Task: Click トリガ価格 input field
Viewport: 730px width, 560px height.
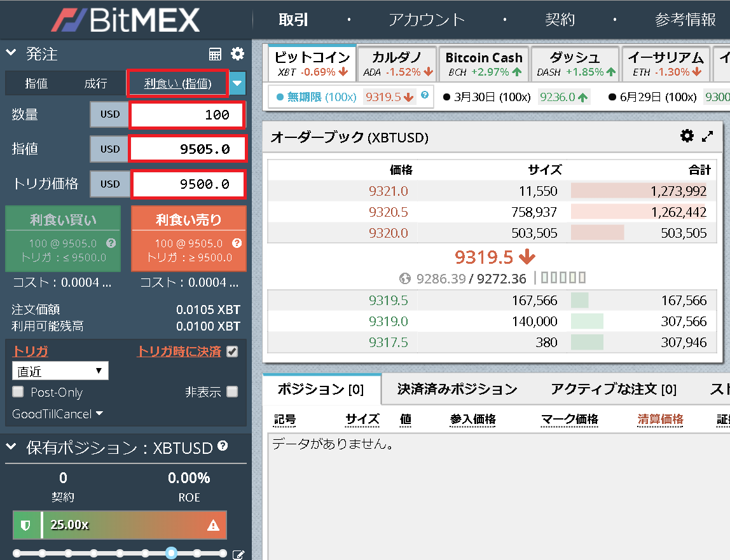Action: [188, 184]
